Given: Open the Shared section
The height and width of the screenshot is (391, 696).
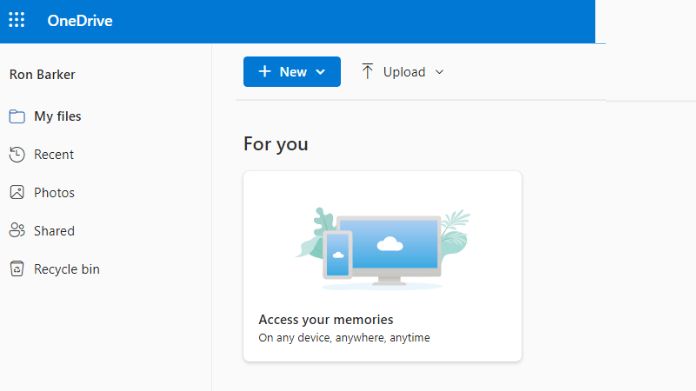Looking at the screenshot, I should (x=54, y=231).
